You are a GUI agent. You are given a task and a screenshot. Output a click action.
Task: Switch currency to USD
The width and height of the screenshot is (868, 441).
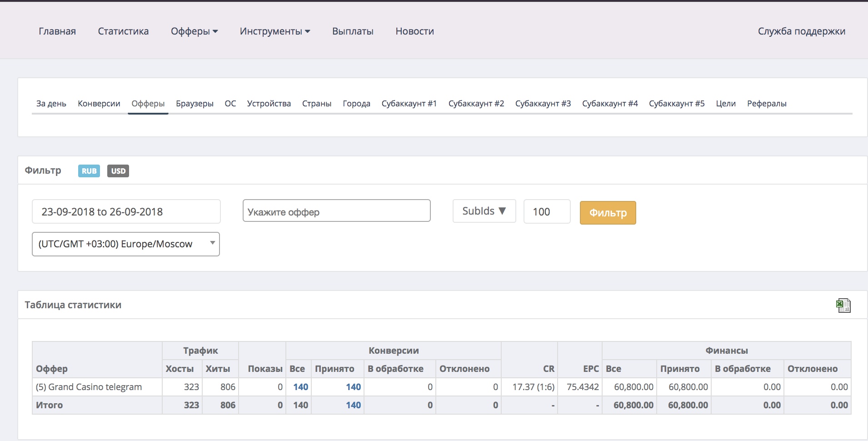point(118,171)
